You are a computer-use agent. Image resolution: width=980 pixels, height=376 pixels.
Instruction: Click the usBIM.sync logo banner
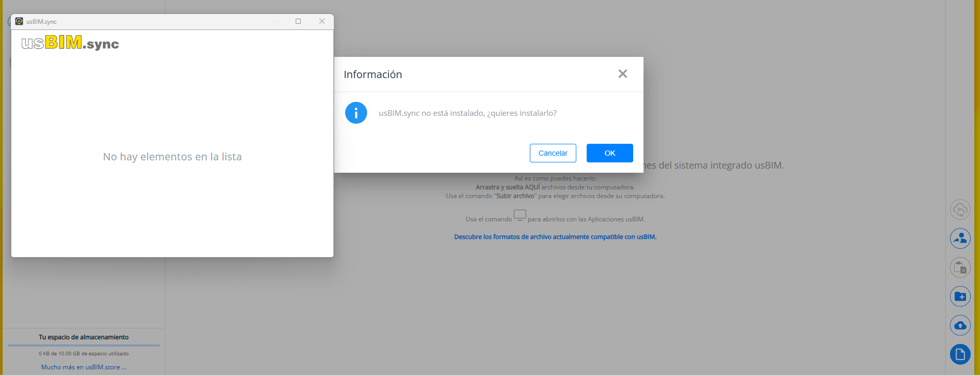click(x=70, y=43)
